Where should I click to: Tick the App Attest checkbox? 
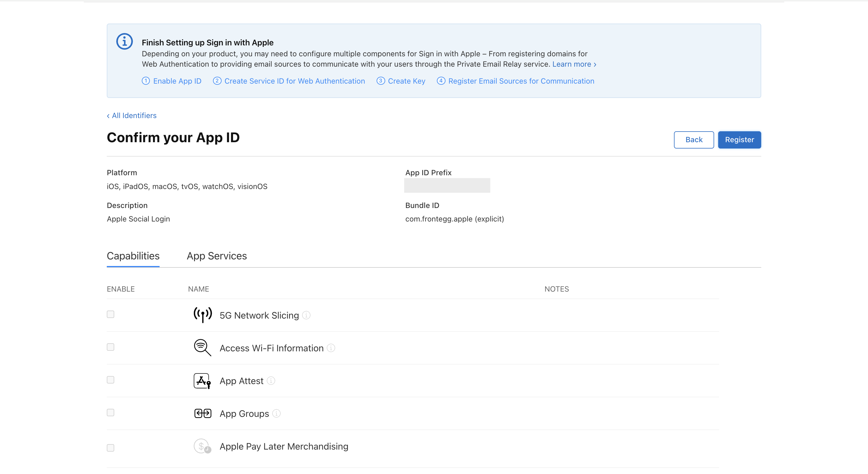pos(111,379)
